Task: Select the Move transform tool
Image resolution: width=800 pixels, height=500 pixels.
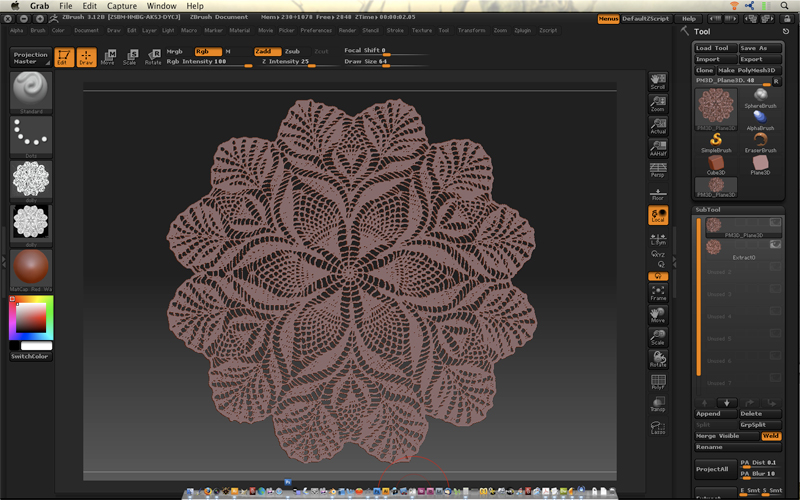Action: coord(108,57)
